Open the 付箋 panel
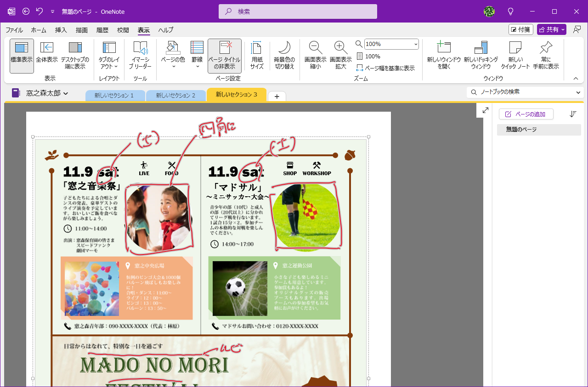The image size is (588, 387). click(520, 29)
